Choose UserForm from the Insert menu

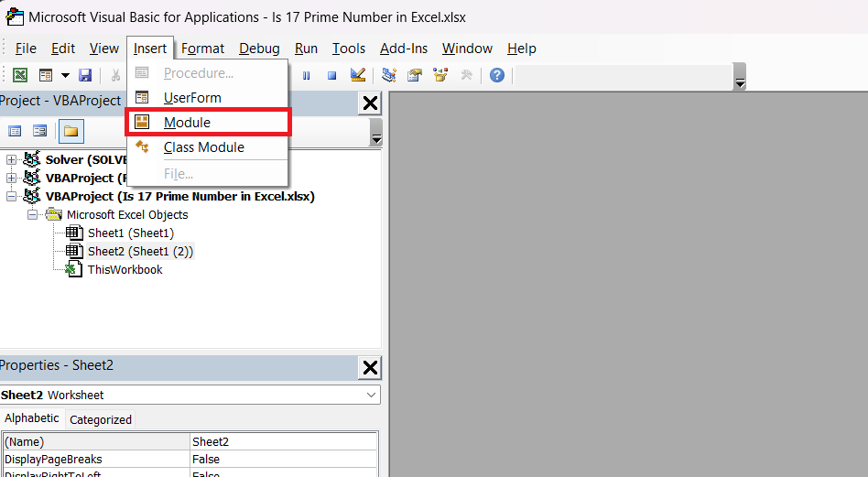coord(208,98)
